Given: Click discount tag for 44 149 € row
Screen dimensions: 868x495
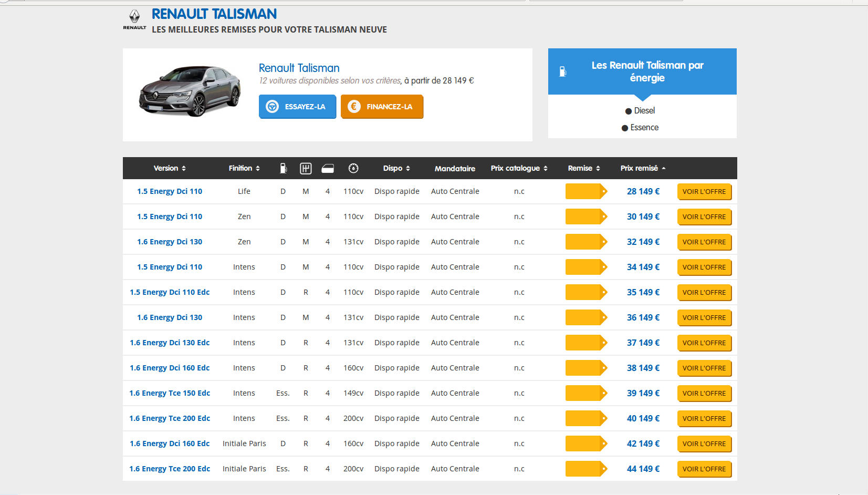Looking at the screenshot, I should coord(587,469).
